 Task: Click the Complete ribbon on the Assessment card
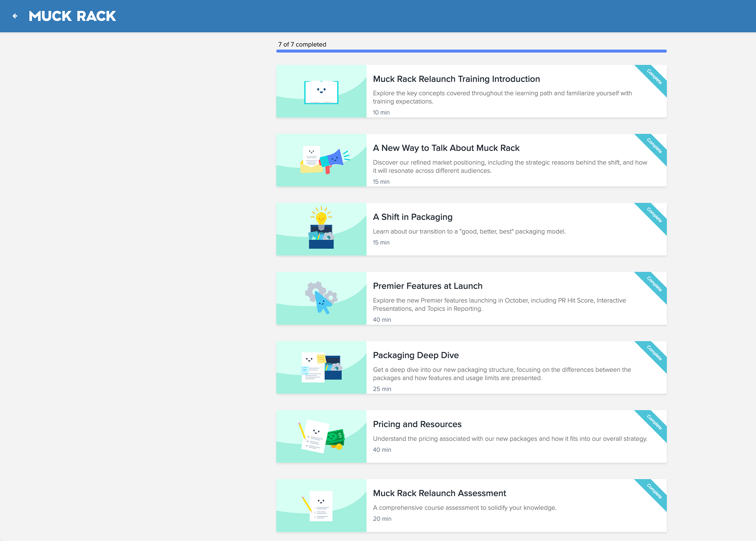coord(654,491)
